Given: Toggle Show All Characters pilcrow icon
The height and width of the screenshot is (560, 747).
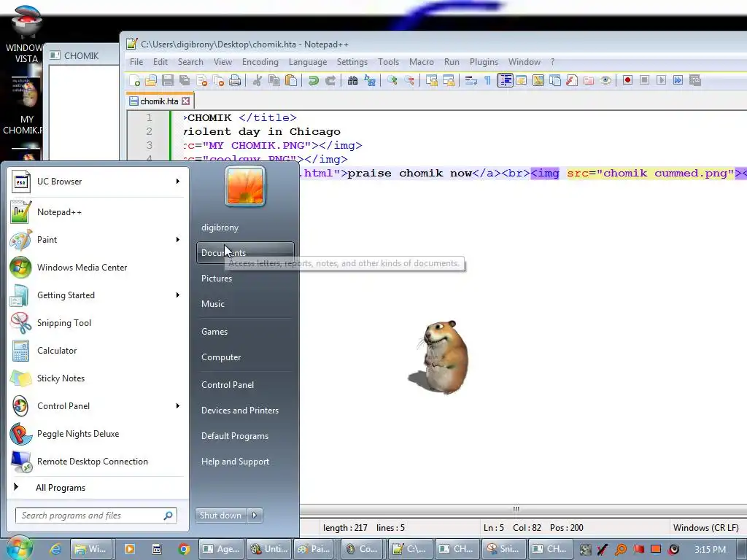Looking at the screenshot, I should tap(487, 80).
